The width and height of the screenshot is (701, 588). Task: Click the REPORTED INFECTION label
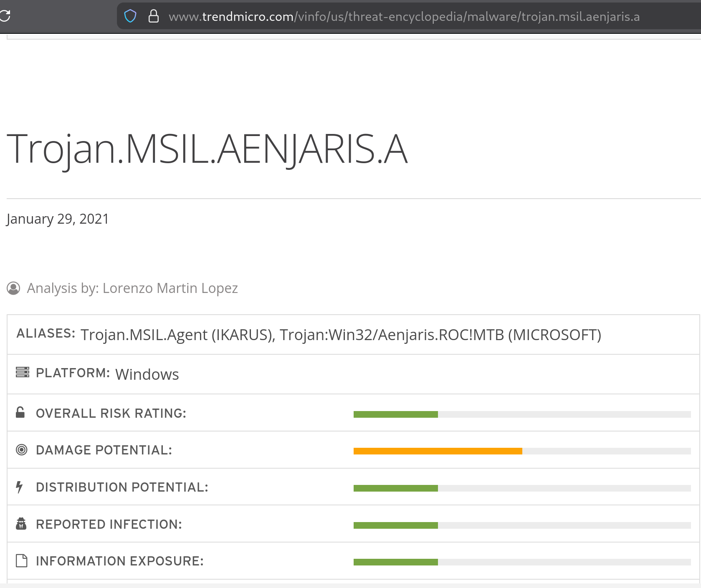pos(109,524)
